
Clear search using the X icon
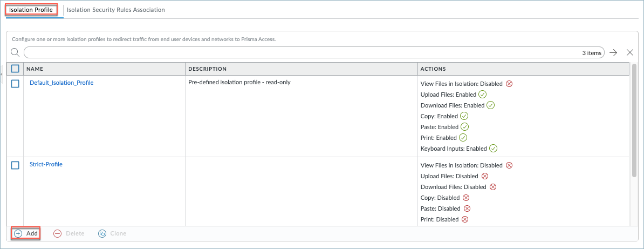coord(629,52)
